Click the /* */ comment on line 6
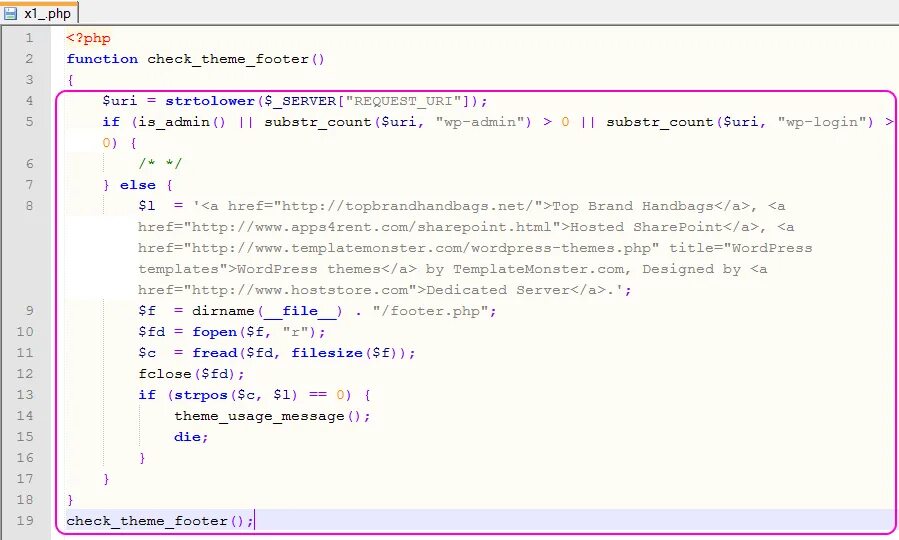This screenshot has width=899, height=540. [x=160, y=164]
